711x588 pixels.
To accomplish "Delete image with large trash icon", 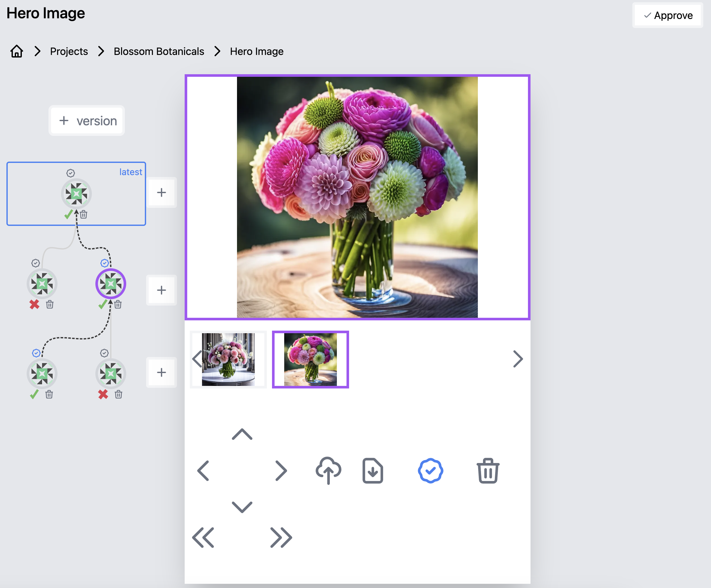I will [488, 470].
